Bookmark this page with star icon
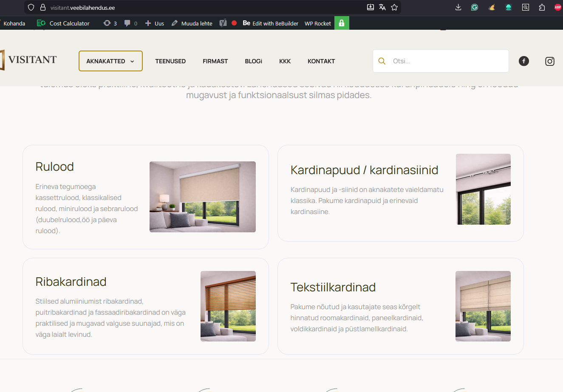 pyautogui.click(x=394, y=7)
